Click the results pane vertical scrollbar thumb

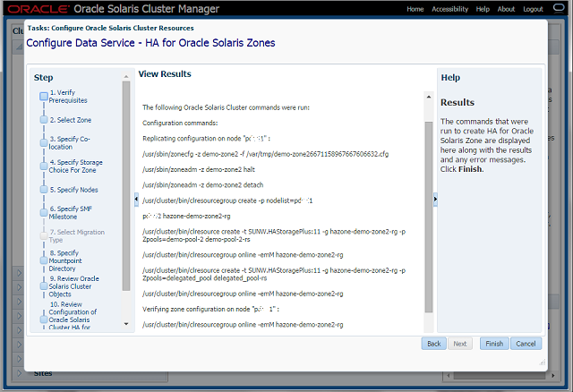tap(429, 217)
